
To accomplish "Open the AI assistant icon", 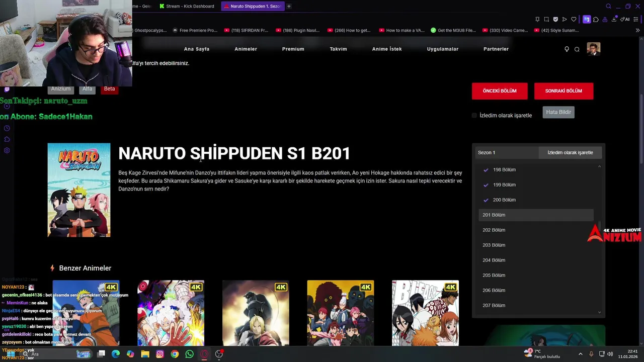I will (625, 19).
